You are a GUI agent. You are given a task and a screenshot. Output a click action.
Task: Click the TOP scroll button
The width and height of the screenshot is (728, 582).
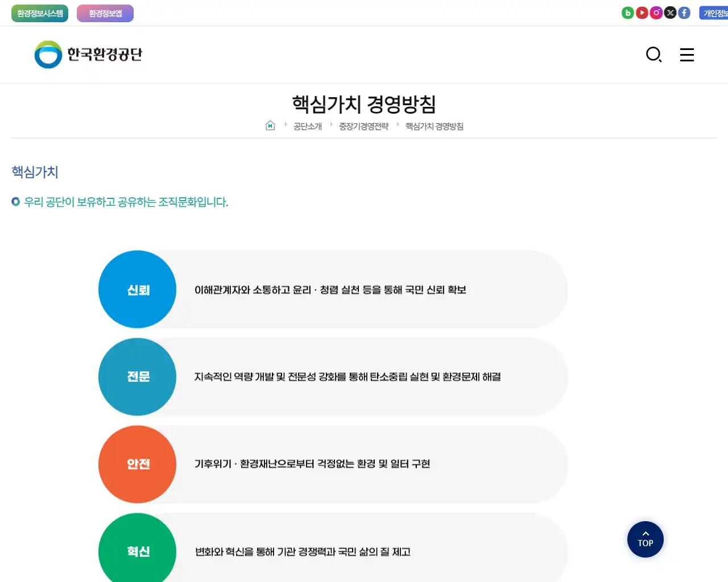(x=645, y=539)
